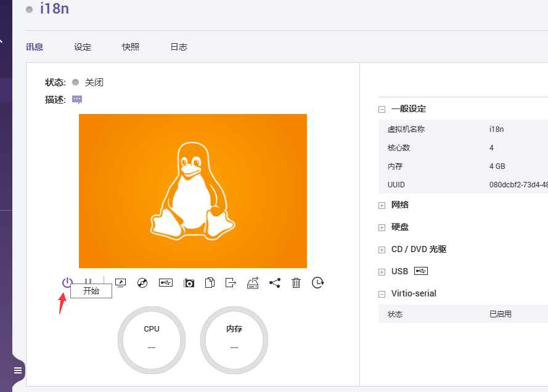Select the 关闭 status text

(94, 83)
